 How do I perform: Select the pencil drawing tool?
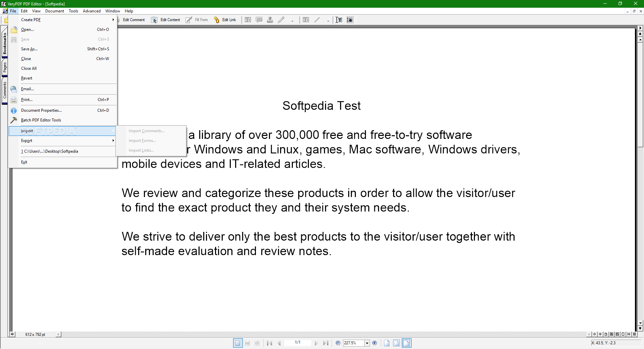point(281,20)
